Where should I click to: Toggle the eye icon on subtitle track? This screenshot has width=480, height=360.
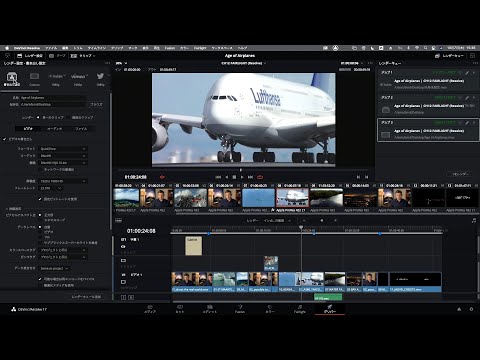pos(123,246)
